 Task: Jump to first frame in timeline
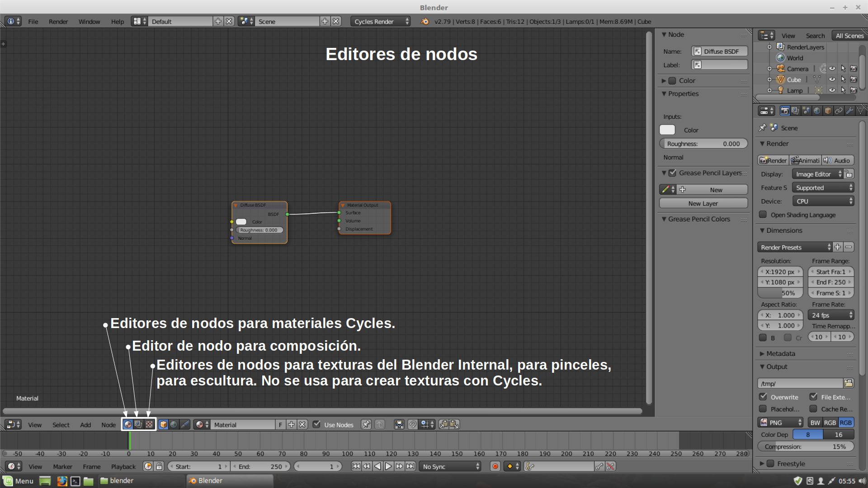tap(356, 466)
